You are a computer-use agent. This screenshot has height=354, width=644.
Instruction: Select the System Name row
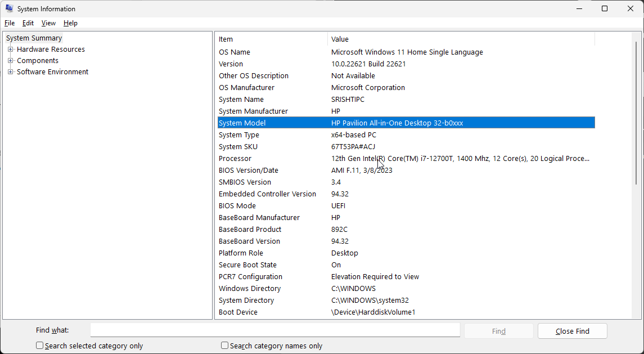[406, 100]
